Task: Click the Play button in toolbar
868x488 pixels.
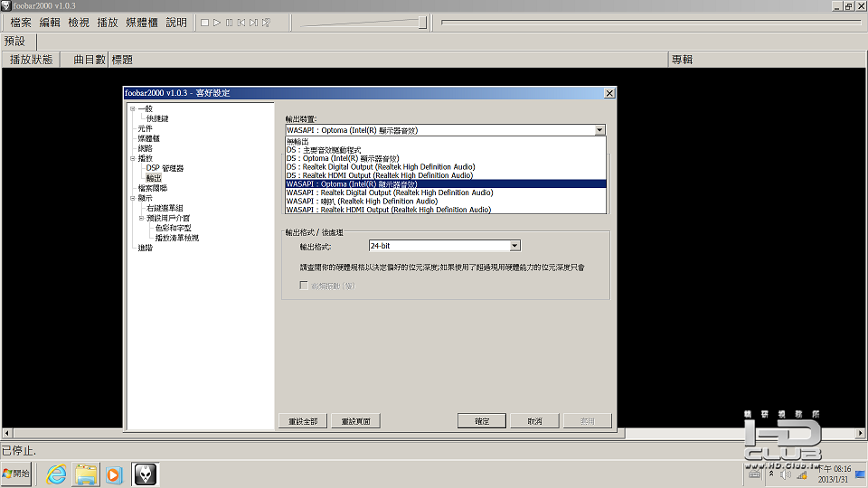Action: 217,23
